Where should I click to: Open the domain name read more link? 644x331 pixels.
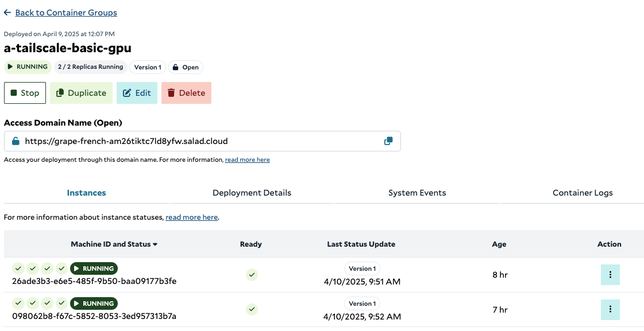click(247, 159)
